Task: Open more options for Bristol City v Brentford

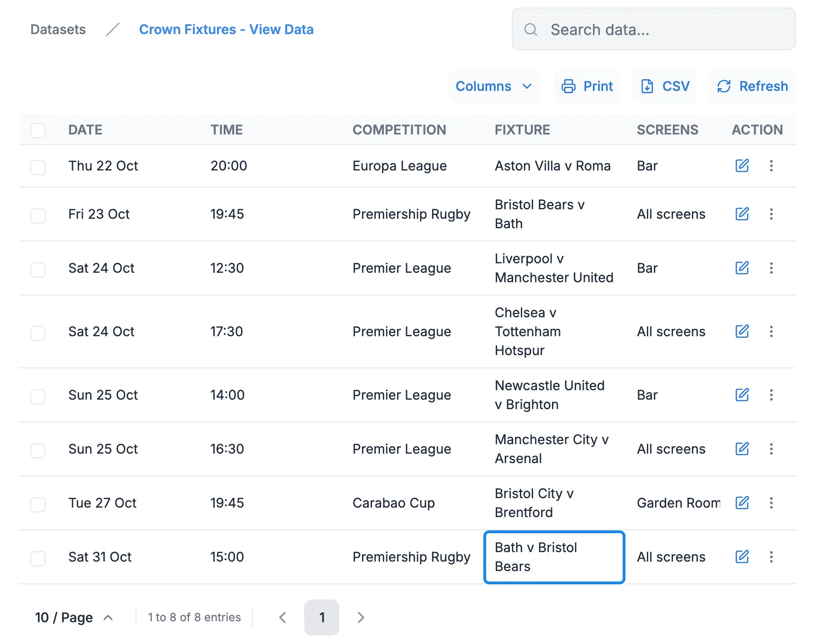Action: (771, 503)
